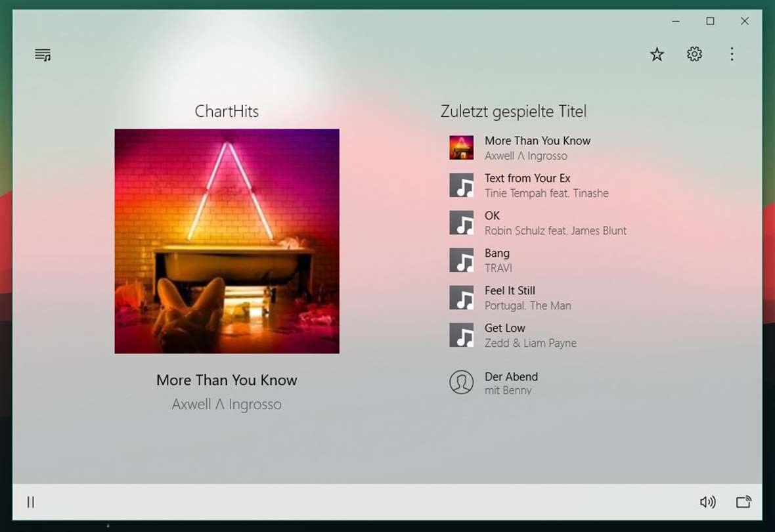Image resolution: width=775 pixels, height=532 pixels.
Task: Click the ChartHits station title
Action: [227, 111]
